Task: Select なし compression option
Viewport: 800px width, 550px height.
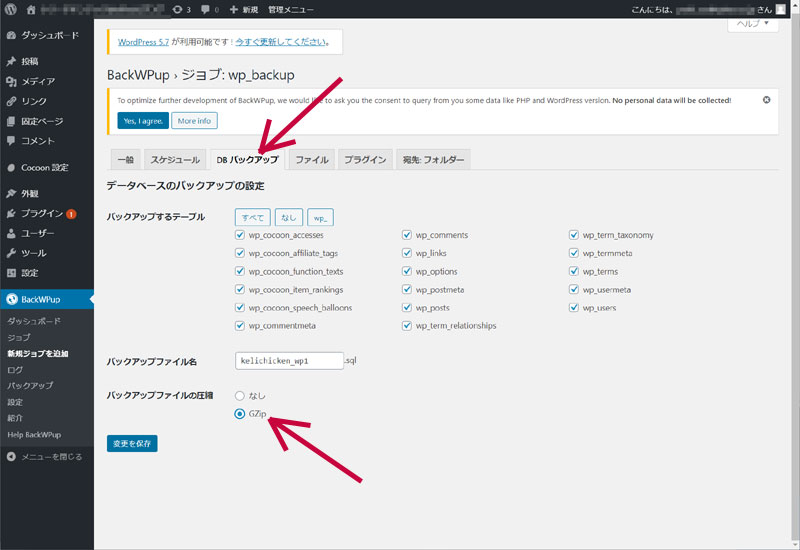Action: (240, 395)
